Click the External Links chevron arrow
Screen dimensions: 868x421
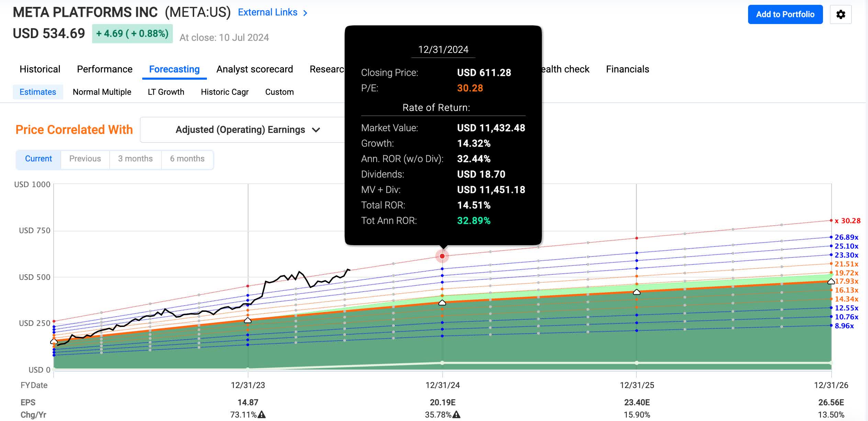[x=305, y=13]
